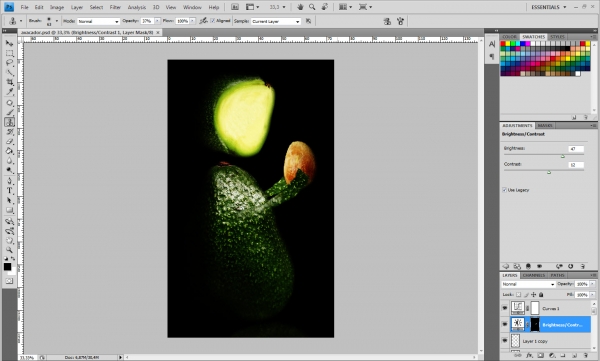Delete layer using the trash icon

(x=585, y=356)
